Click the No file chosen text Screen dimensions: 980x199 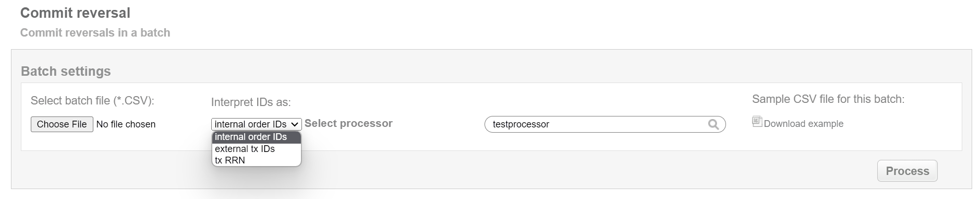(x=126, y=124)
